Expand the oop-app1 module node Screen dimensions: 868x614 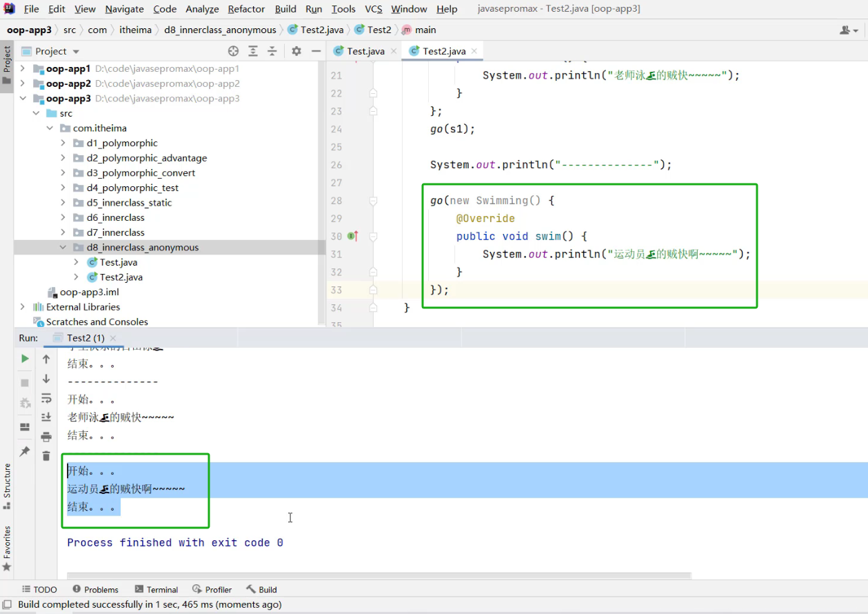(23, 69)
